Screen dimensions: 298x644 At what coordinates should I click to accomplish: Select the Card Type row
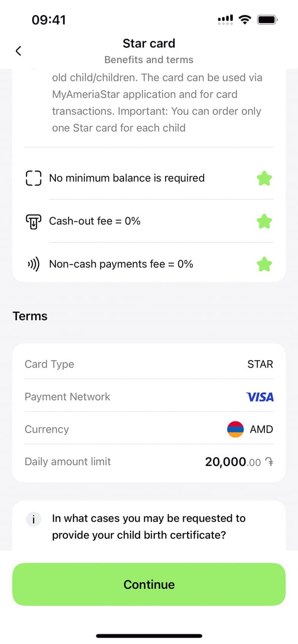(149, 364)
